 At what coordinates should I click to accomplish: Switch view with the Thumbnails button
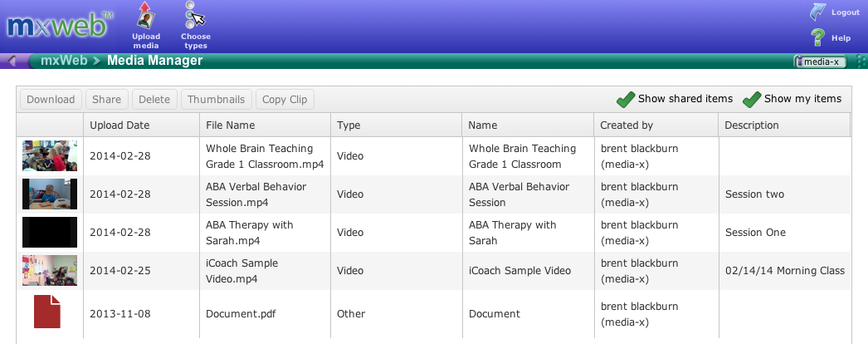(x=217, y=100)
